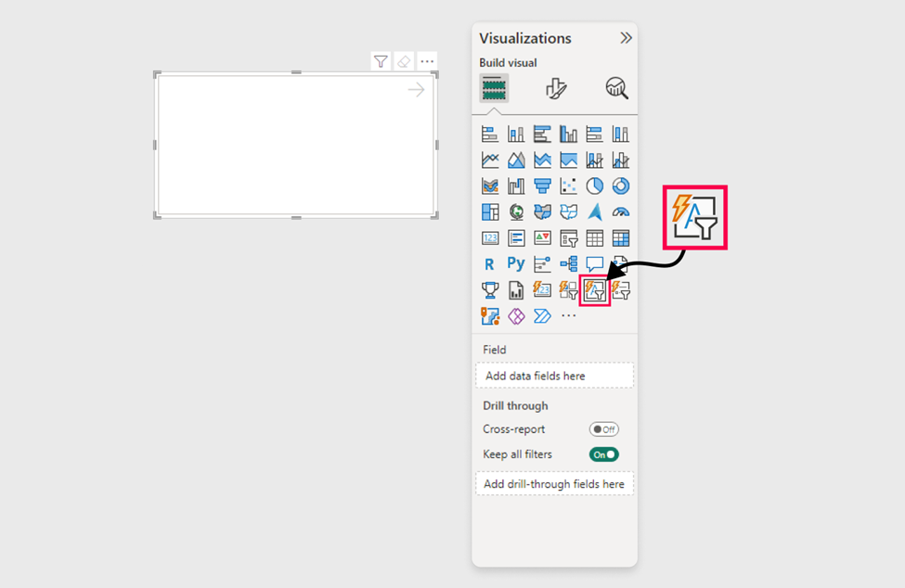Click the filter icon above the visual

click(381, 61)
